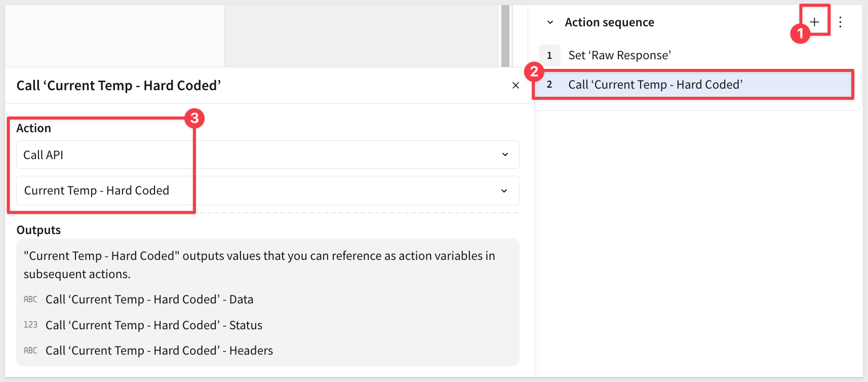
Task: Select the Set 'Raw Response' step
Action: (619, 55)
